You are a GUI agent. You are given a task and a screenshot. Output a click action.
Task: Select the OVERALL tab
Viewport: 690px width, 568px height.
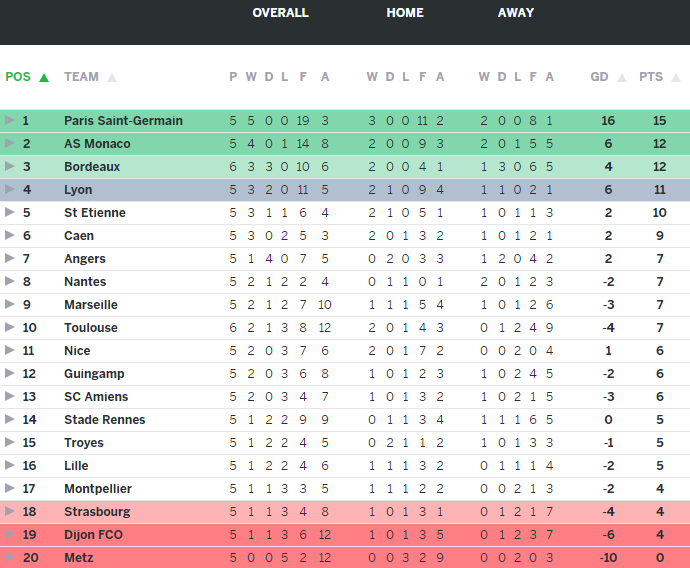[280, 13]
